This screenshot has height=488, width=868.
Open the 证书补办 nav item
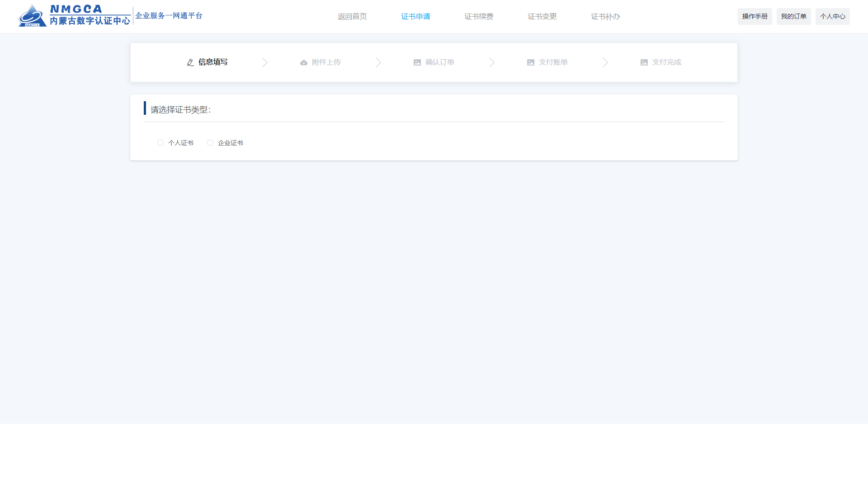tap(605, 17)
